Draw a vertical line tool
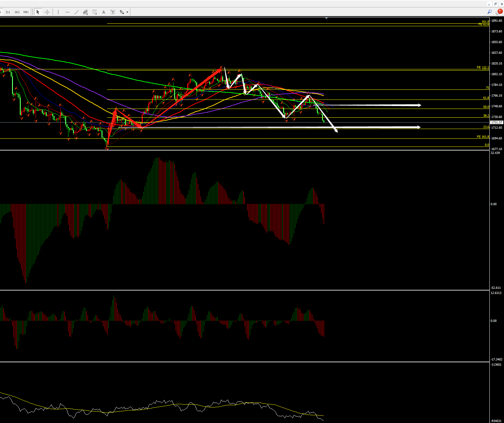Screen dimensions: 504x423 coord(58,12)
